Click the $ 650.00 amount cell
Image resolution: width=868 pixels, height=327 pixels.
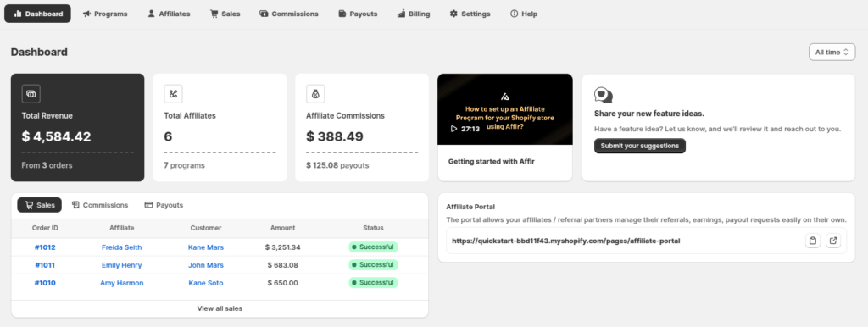[283, 283]
